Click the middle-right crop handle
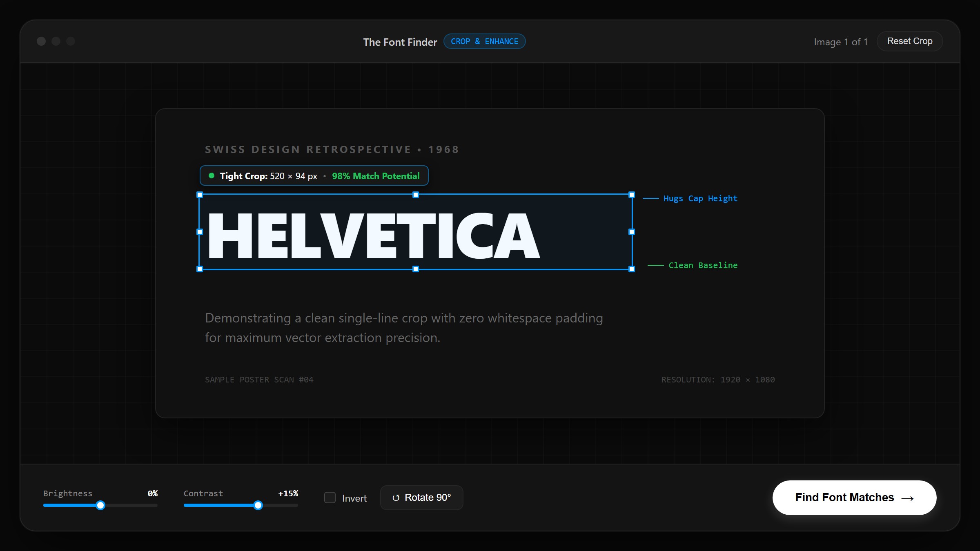The width and height of the screenshot is (980, 551). pos(632,232)
